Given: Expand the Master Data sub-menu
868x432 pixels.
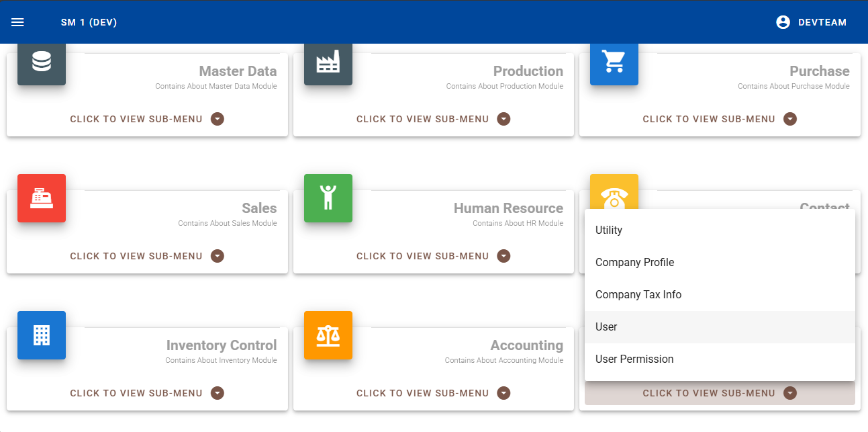Looking at the screenshot, I should 147,119.
